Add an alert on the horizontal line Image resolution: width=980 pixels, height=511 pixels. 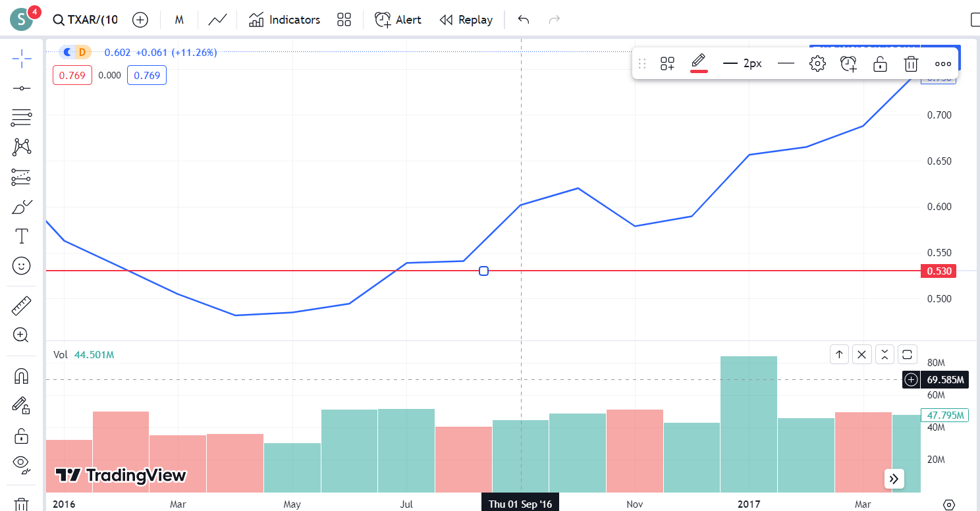tap(848, 64)
